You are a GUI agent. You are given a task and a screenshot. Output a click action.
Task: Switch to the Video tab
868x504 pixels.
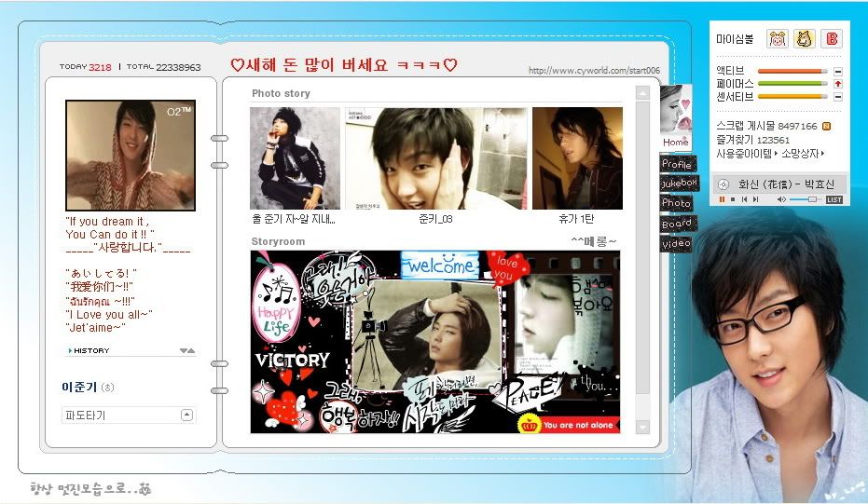pyautogui.click(x=677, y=243)
